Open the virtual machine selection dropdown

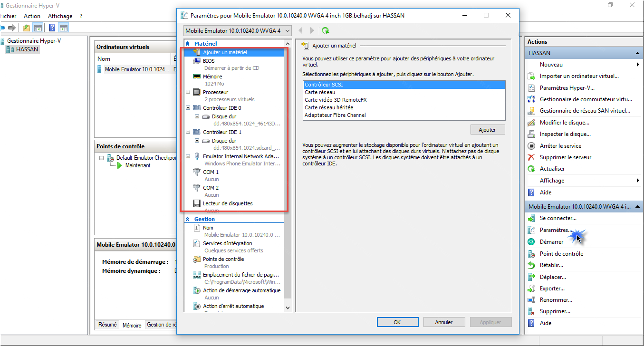coord(238,30)
